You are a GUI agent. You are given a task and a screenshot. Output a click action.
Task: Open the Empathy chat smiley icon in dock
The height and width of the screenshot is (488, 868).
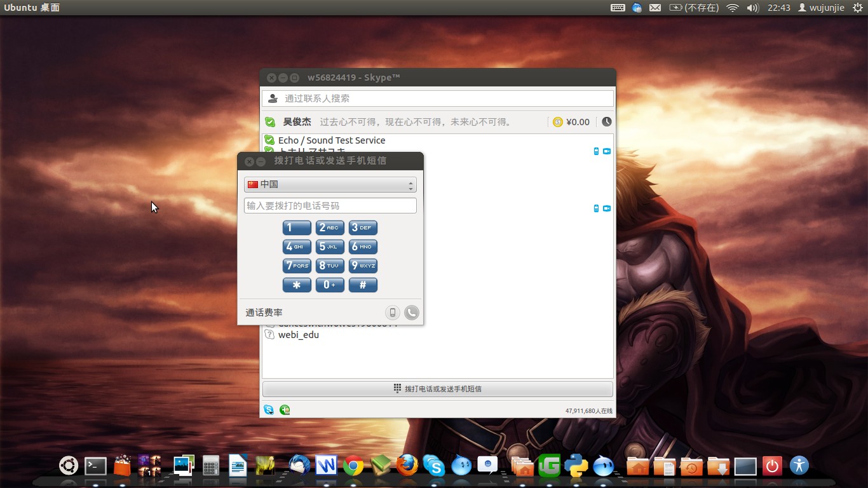[x=488, y=466]
